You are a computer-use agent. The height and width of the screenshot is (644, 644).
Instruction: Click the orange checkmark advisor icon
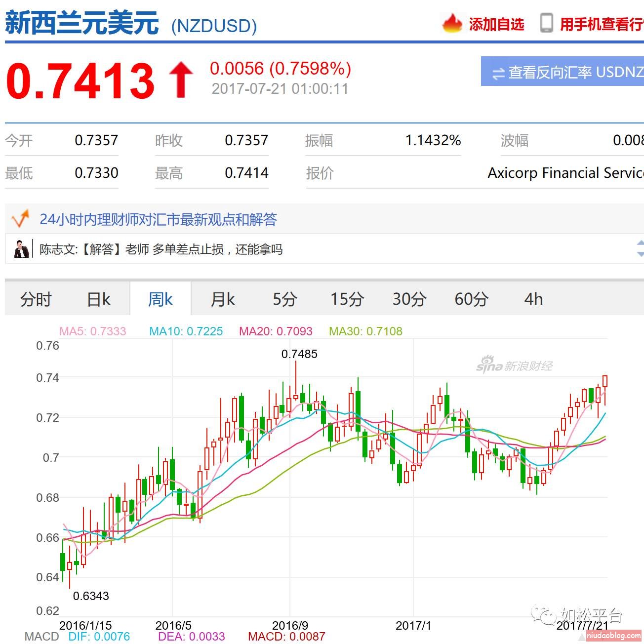coord(20,219)
